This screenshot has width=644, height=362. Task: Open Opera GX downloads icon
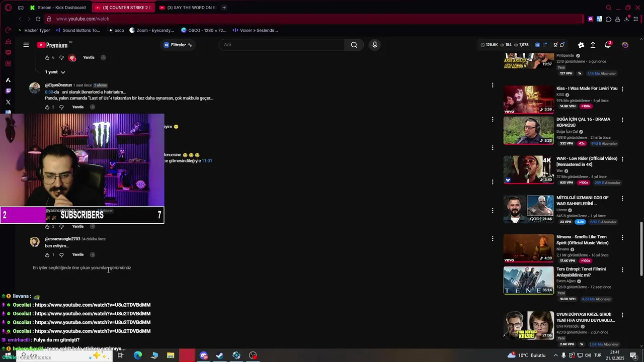point(627,19)
